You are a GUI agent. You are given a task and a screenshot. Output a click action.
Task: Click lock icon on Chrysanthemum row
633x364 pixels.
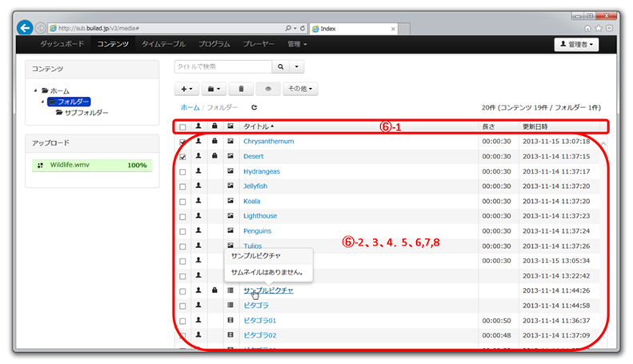pos(214,142)
